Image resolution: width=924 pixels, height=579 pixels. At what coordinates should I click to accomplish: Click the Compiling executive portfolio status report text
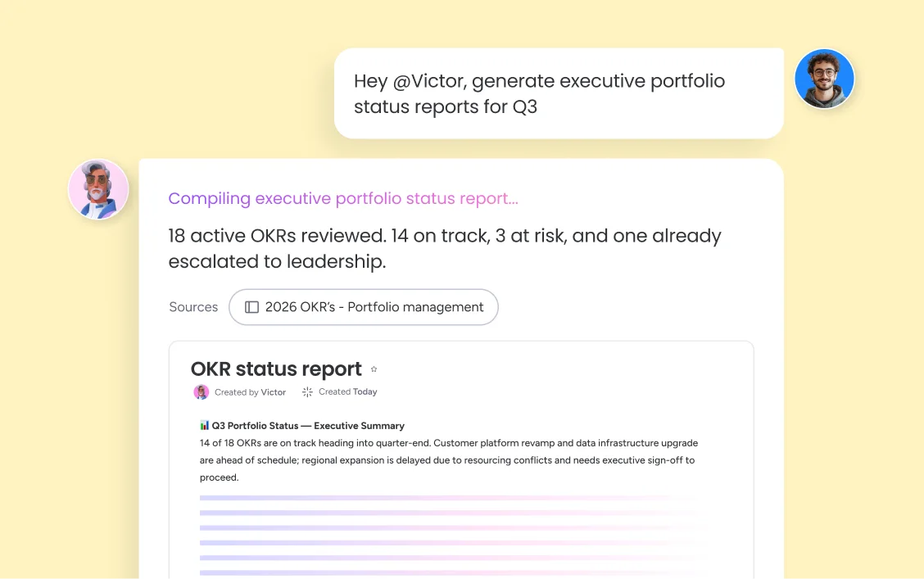(x=343, y=198)
